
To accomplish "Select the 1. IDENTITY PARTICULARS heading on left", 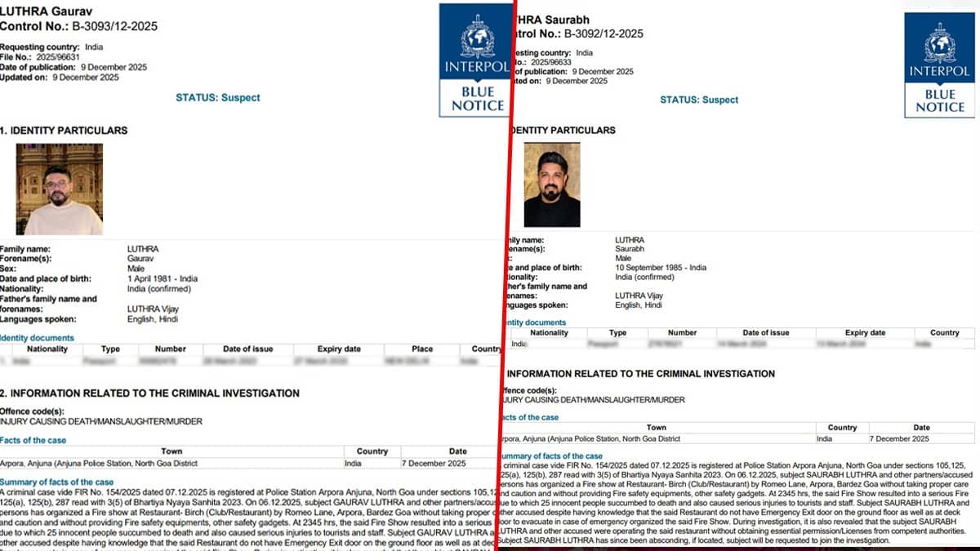I will [64, 131].
